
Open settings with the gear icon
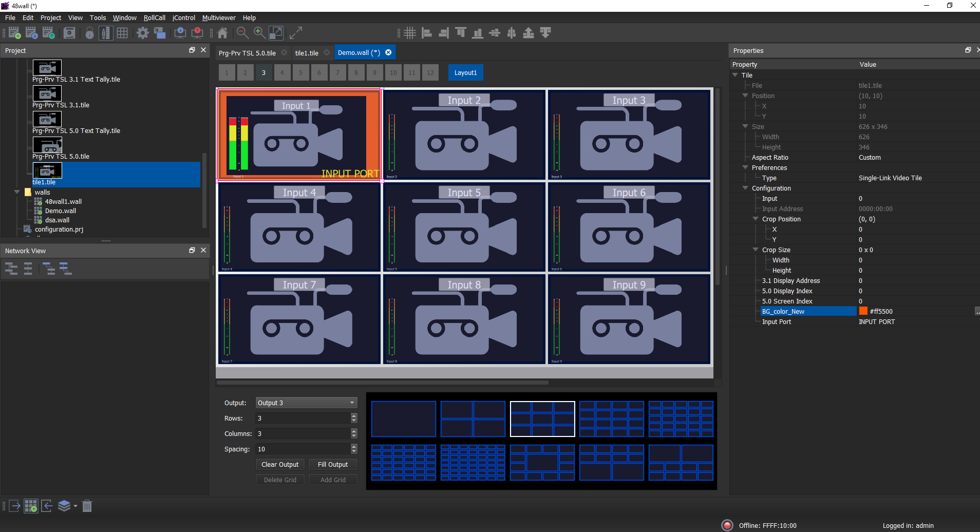143,33
